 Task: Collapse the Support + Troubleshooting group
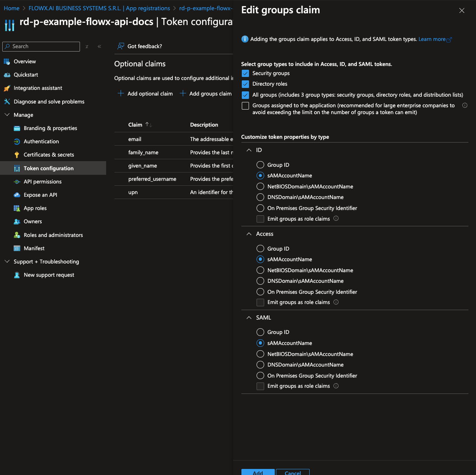pyautogui.click(x=7, y=261)
